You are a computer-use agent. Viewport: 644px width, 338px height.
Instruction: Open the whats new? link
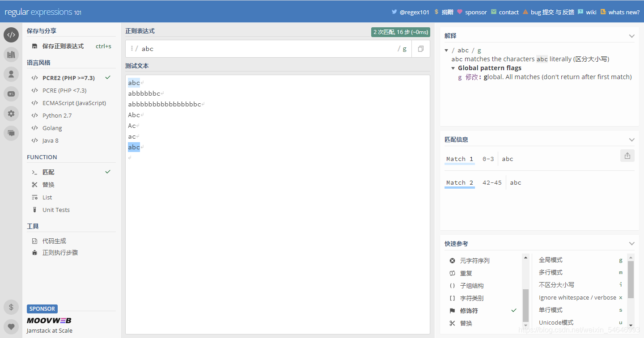[x=624, y=12]
